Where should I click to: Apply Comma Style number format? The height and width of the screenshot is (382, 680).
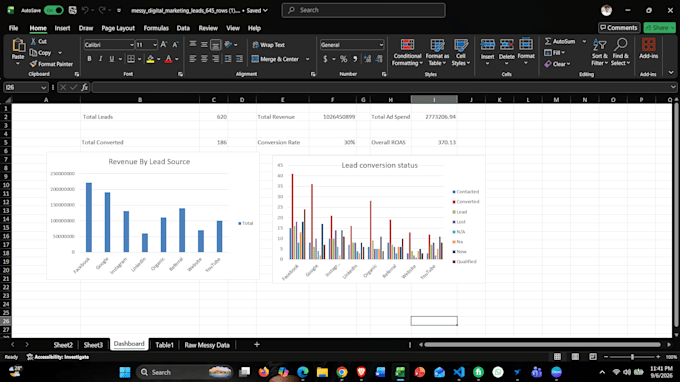[x=355, y=59]
